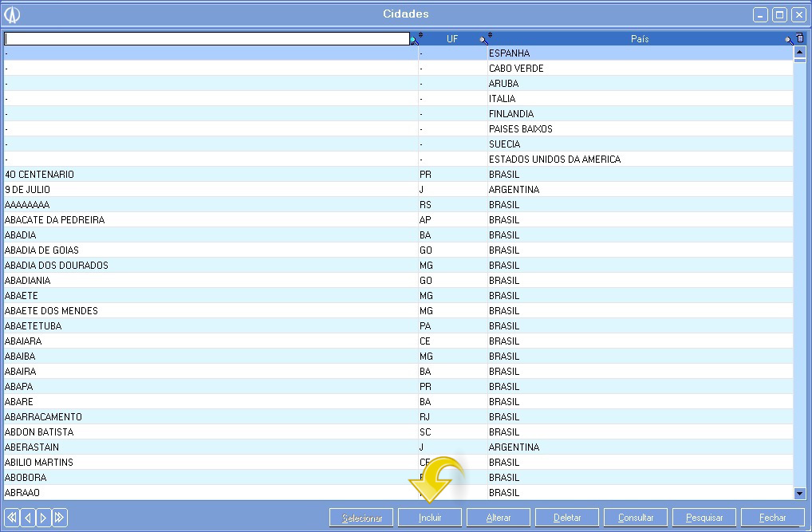Click the search icon in UF column header
Image resolution: width=812 pixels, height=532 pixels.
tap(483, 39)
